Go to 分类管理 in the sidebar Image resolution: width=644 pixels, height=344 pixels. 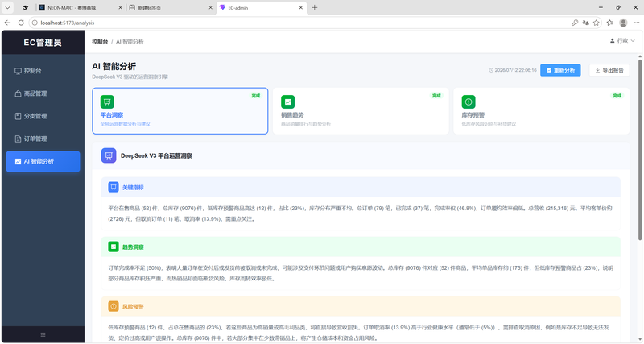[x=43, y=116]
